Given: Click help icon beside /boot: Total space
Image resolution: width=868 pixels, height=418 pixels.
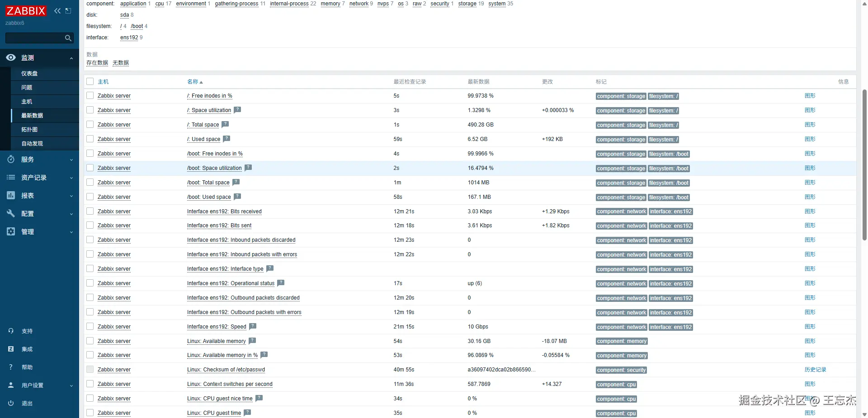Looking at the screenshot, I should [236, 182].
